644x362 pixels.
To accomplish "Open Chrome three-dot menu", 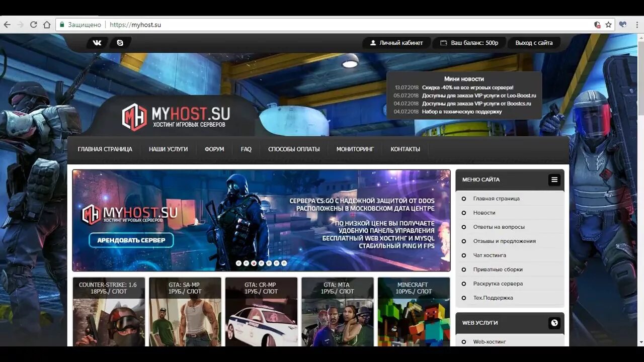I will coord(636,24).
